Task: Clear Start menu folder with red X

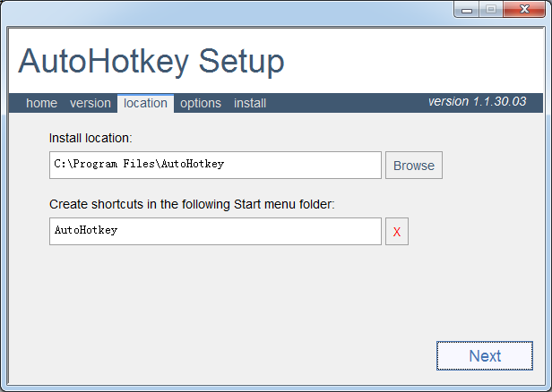Action: click(x=397, y=231)
